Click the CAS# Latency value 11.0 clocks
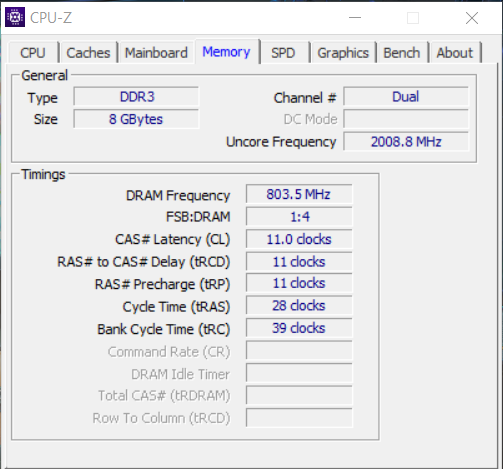Image resolution: width=503 pixels, height=469 pixels. tap(299, 239)
